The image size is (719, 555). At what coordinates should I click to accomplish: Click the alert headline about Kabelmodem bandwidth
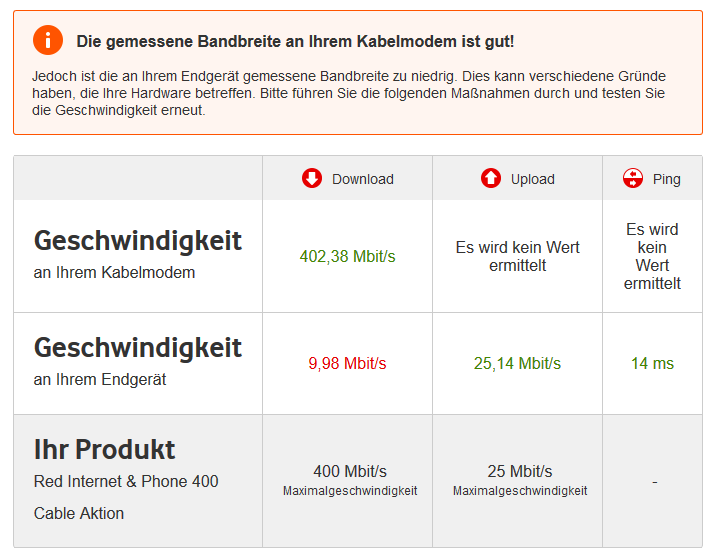(x=295, y=42)
